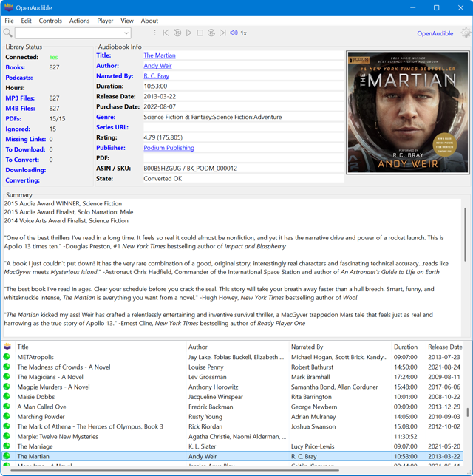Click the Books library status label
This screenshot has height=476, width=473.
[x=16, y=67]
